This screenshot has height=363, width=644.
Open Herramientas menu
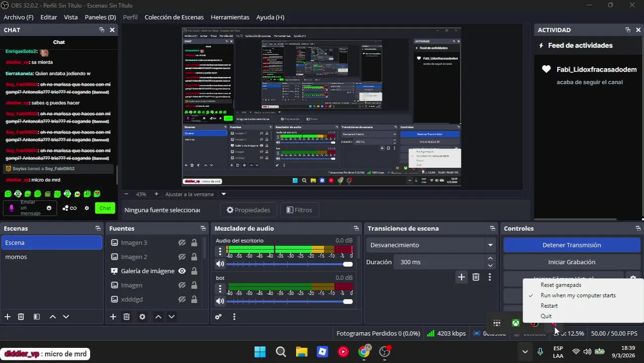click(x=230, y=17)
